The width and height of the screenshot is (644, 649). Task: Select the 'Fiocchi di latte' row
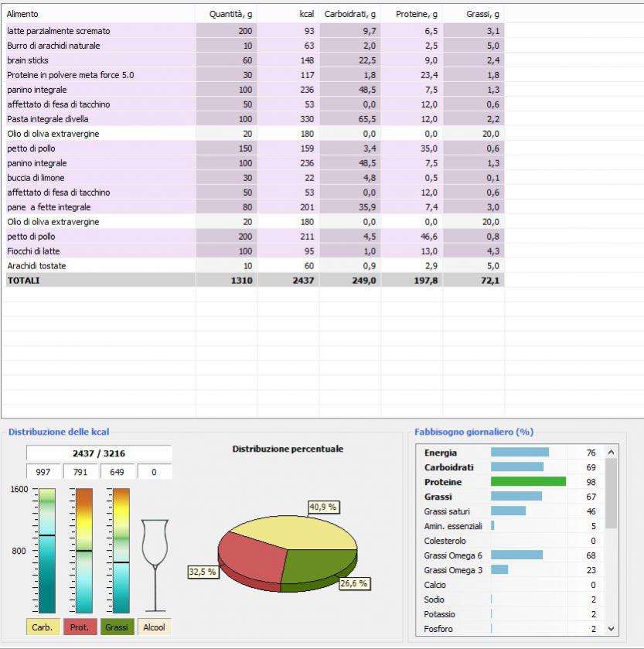(33, 251)
